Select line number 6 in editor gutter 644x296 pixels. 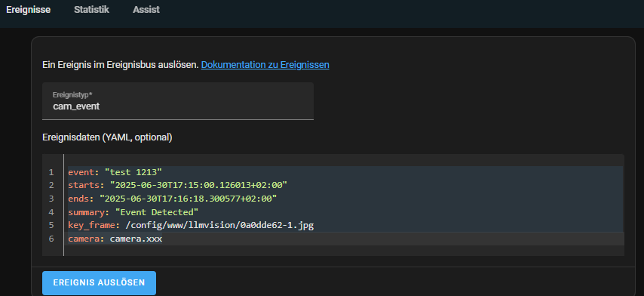click(51, 239)
